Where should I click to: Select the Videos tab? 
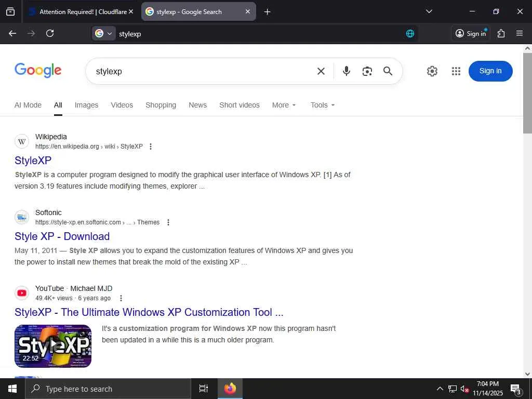[122, 105]
